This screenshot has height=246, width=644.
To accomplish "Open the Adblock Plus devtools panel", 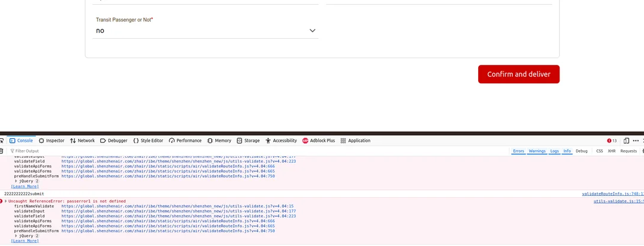I will pyautogui.click(x=319, y=141).
